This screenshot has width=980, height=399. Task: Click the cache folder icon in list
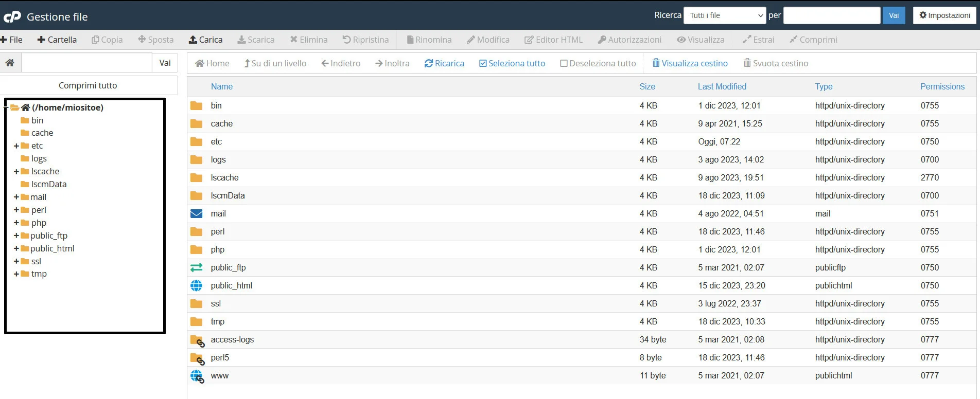197,123
